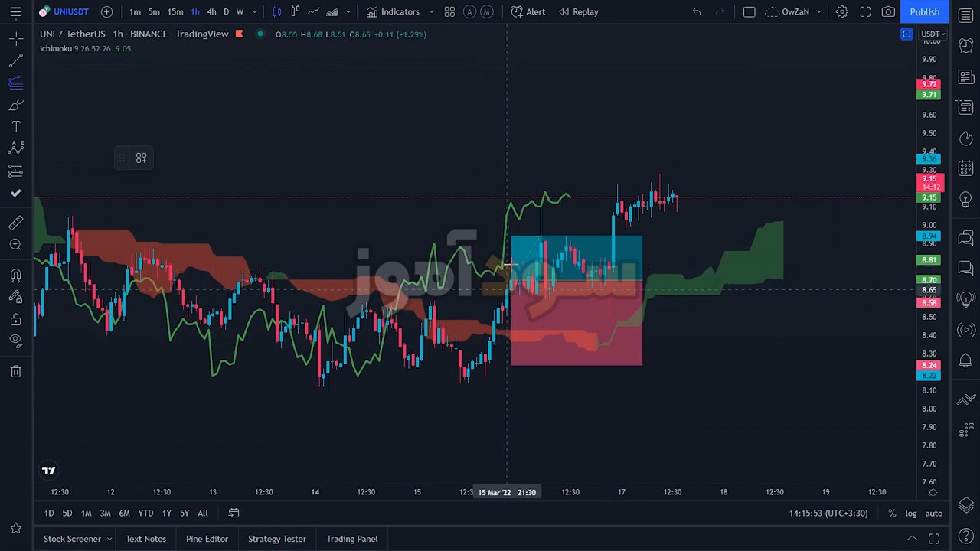The height and width of the screenshot is (551, 980).
Task: Publish the chart idea
Action: pos(924,11)
